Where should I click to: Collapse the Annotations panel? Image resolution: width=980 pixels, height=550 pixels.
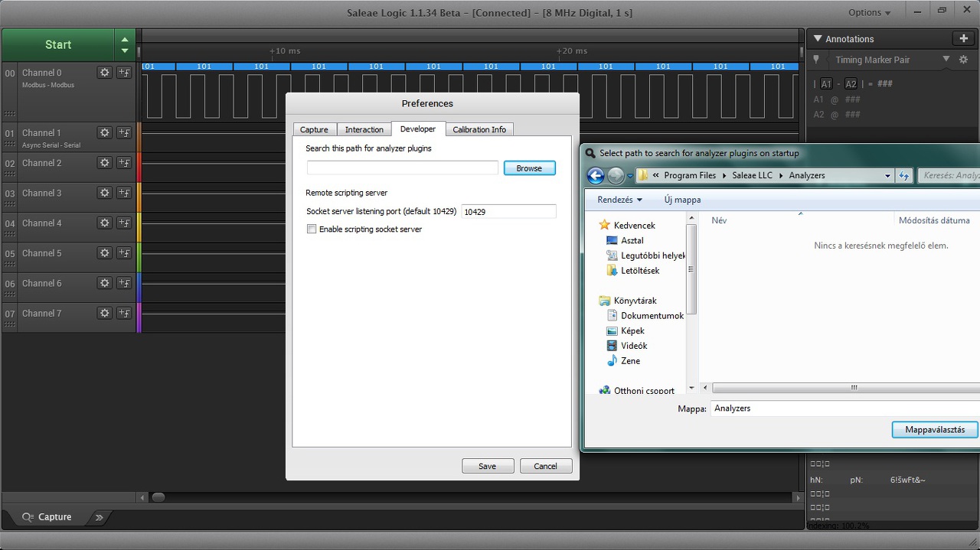click(818, 38)
